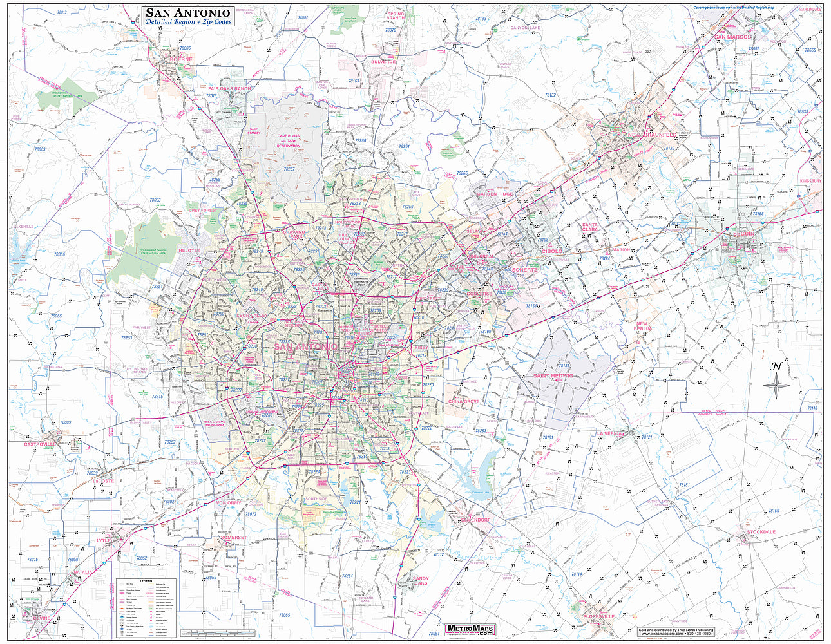Select the CHINA GROVE label
The height and width of the screenshot is (644, 831).
tap(464, 401)
